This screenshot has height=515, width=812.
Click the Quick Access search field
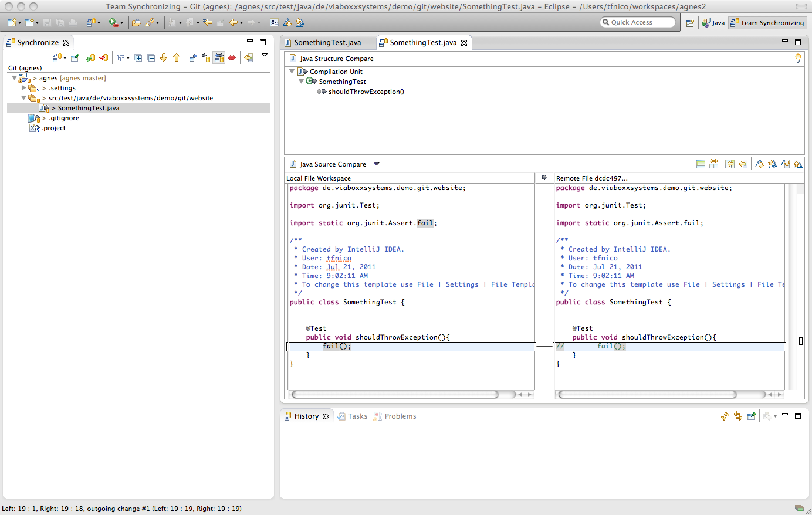(638, 22)
